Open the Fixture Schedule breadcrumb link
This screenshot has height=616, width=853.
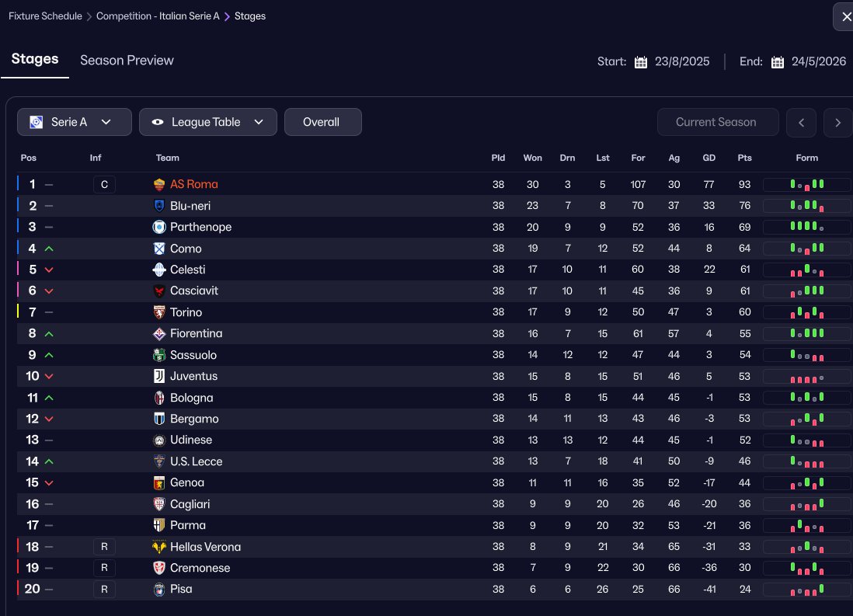(45, 16)
